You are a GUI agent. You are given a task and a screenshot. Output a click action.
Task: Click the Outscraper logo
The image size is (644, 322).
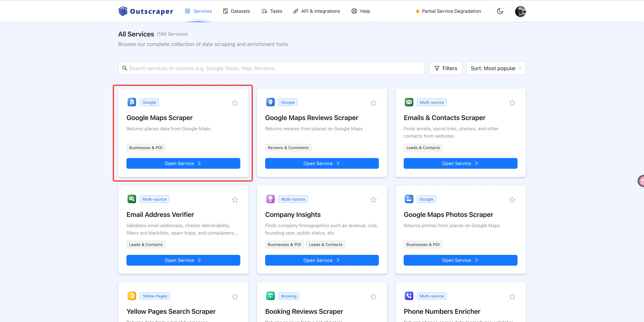[146, 11]
